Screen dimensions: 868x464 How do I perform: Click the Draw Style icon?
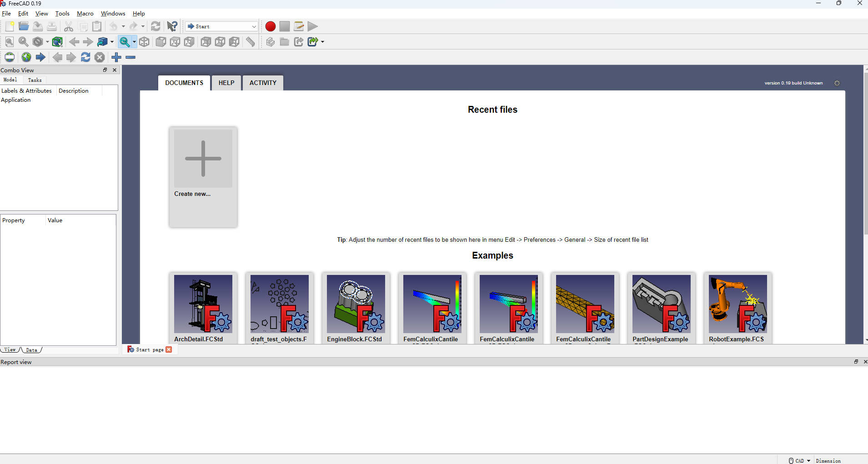(38, 42)
